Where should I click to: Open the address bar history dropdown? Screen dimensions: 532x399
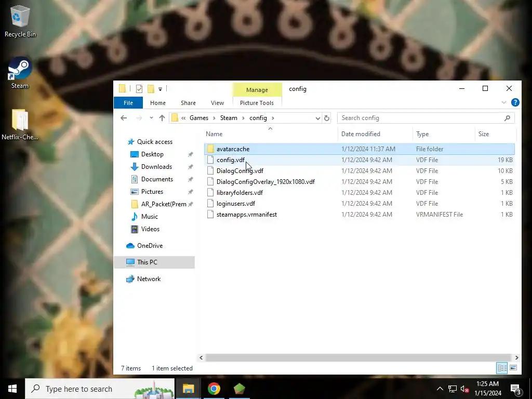pos(317,118)
